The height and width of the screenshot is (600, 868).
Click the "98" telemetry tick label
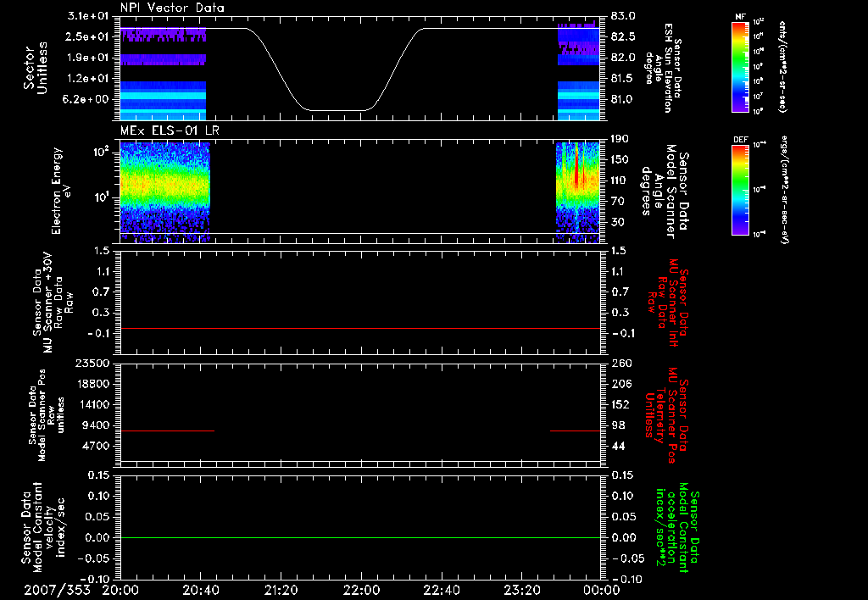617,425
